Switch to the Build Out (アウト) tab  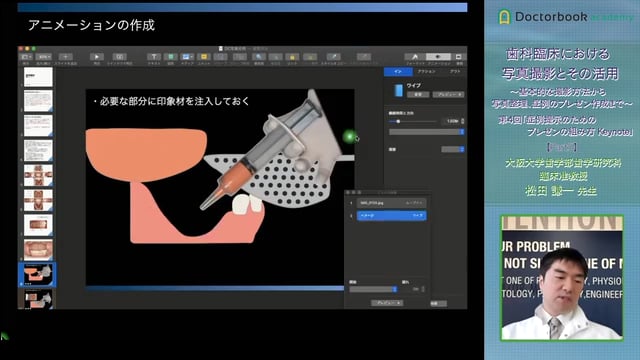454,71
